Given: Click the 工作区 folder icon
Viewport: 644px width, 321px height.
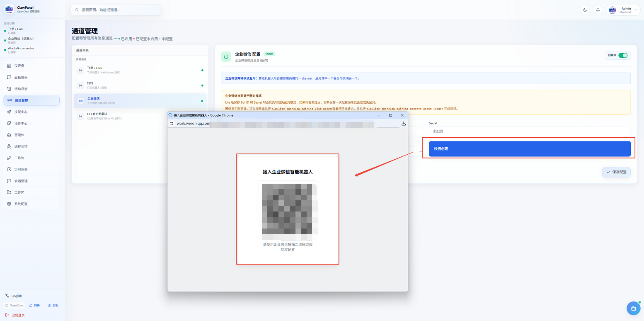Looking at the screenshot, I should click(x=9, y=192).
